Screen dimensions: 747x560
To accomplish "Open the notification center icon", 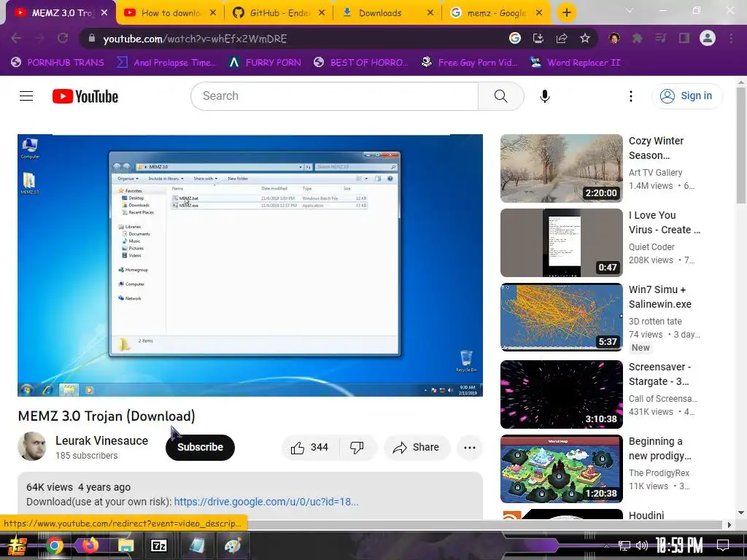I will tap(723, 545).
